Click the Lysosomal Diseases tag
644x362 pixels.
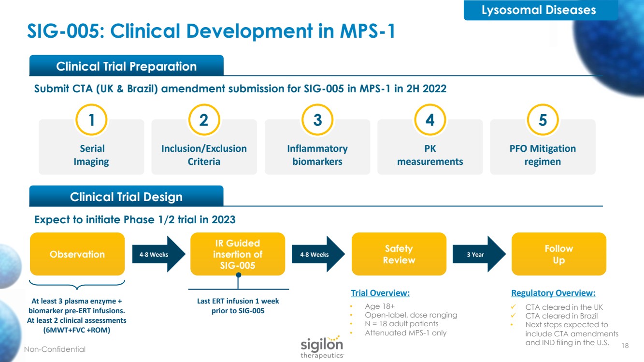541,10
